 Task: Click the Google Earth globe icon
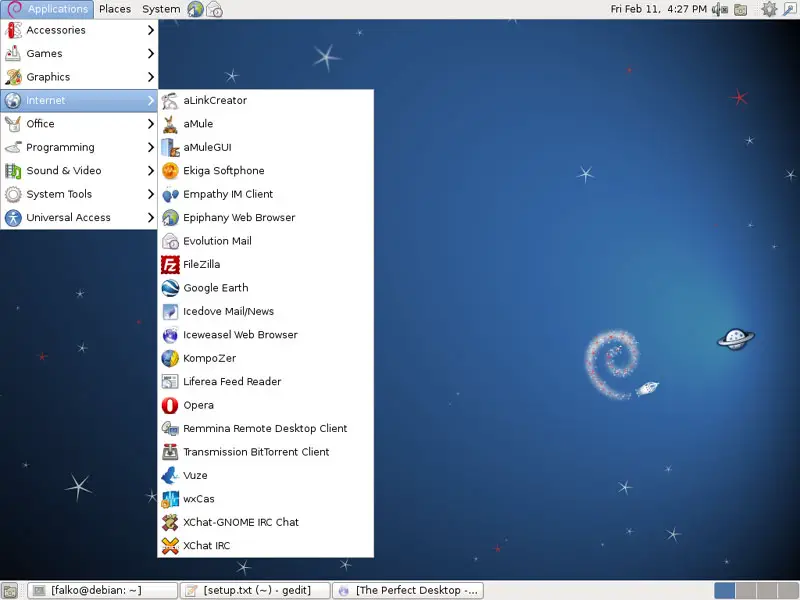click(x=170, y=288)
